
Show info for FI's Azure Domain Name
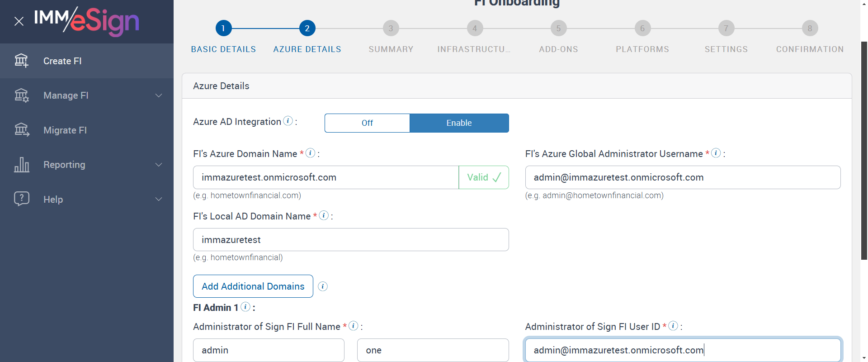pyautogui.click(x=310, y=153)
